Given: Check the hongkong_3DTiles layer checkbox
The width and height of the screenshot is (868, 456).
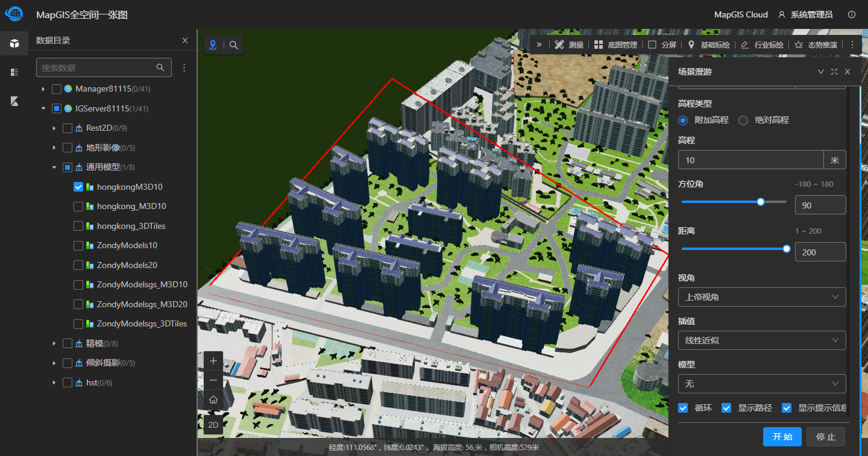Looking at the screenshot, I should (78, 226).
